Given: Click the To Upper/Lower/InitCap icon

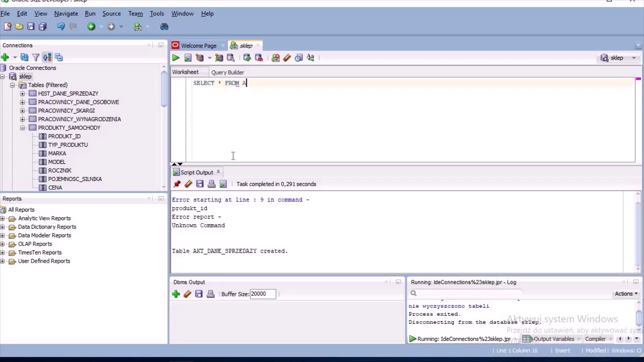Looking at the screenshot, I should [x=310, y=58].
